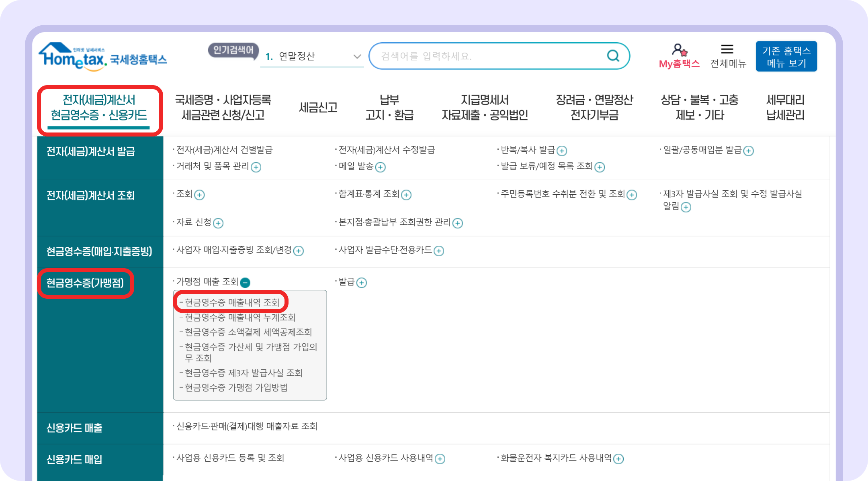Select the 국세증명·사업자등록 tab
868x481 pixels.
coord(223,107)
